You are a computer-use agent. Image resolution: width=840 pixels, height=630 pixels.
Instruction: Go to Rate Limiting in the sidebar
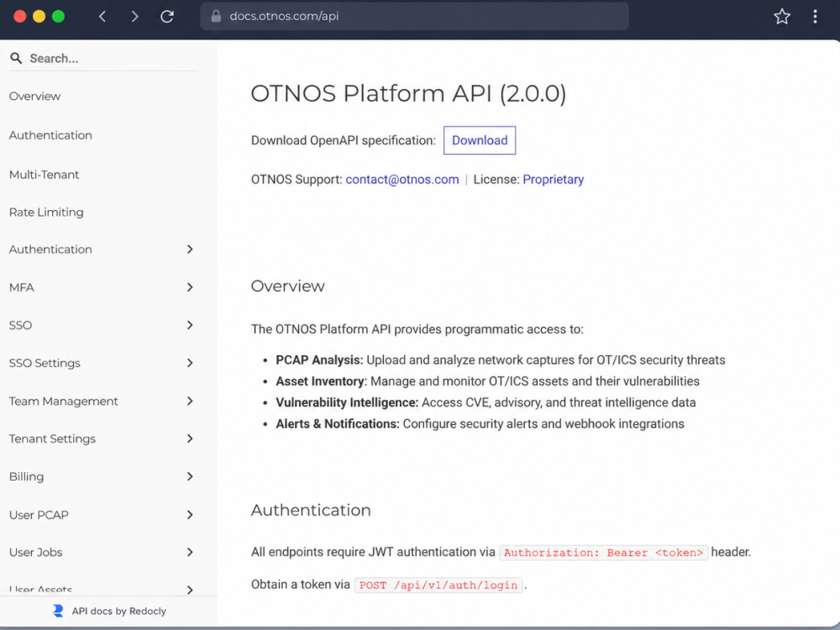(x=46, y=213)
